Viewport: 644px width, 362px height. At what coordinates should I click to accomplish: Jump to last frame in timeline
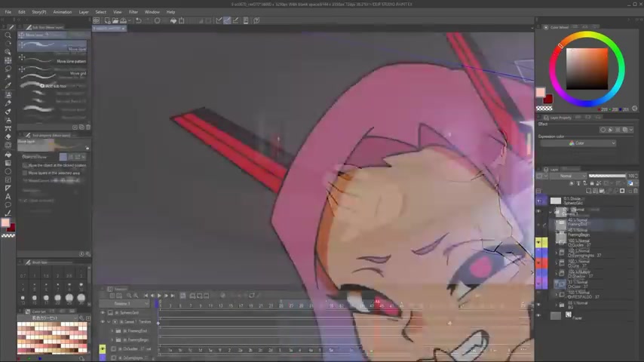[173, 296]
